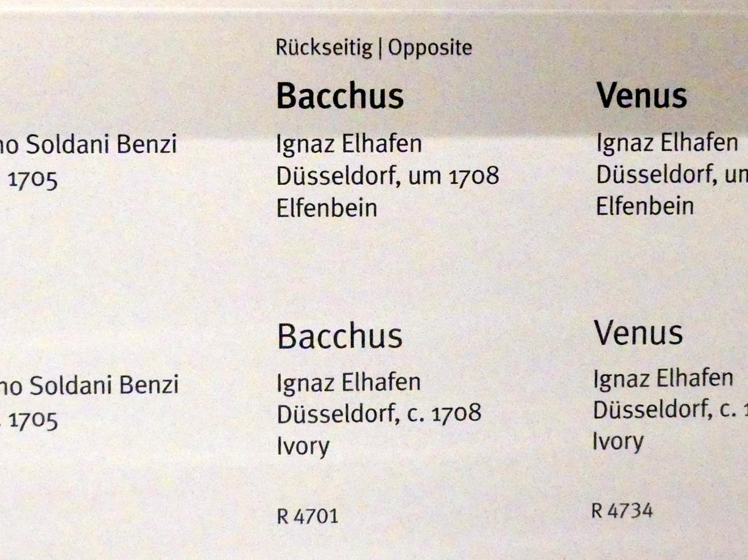Click Ignaz Elhafen under the bold Venus title

[x=667, y=144]
